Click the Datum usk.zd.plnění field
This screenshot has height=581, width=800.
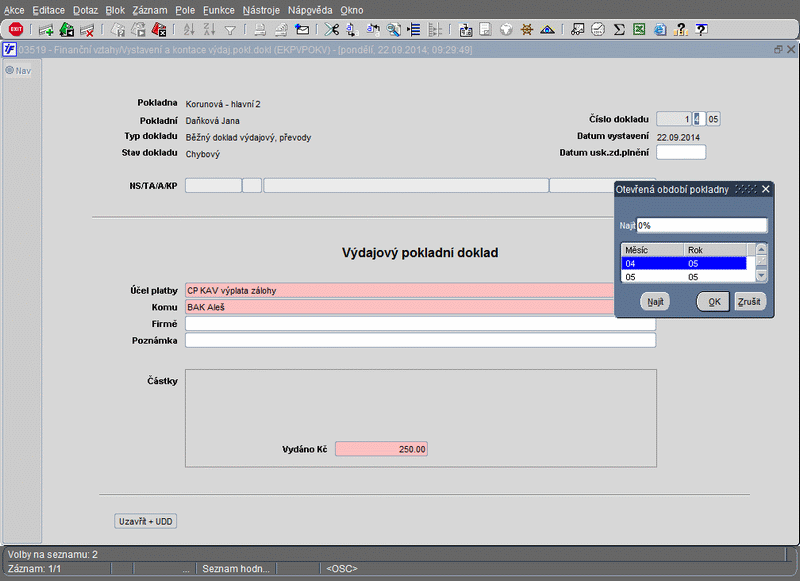[681, 152]
